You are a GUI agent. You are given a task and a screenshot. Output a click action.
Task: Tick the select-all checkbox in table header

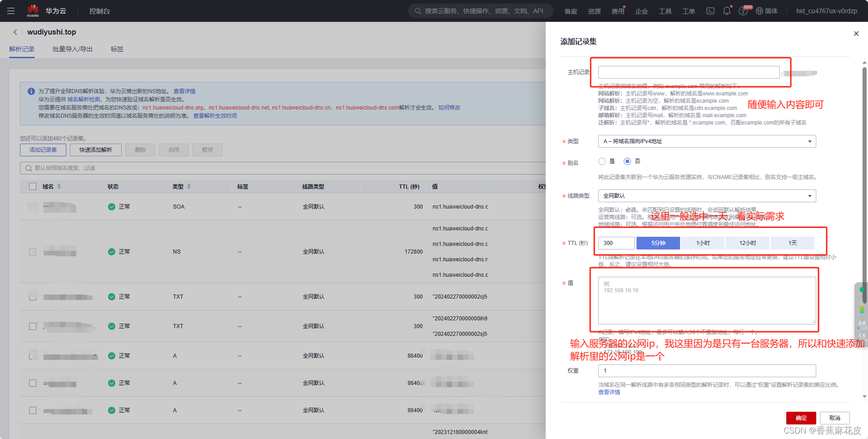[33, 186]
